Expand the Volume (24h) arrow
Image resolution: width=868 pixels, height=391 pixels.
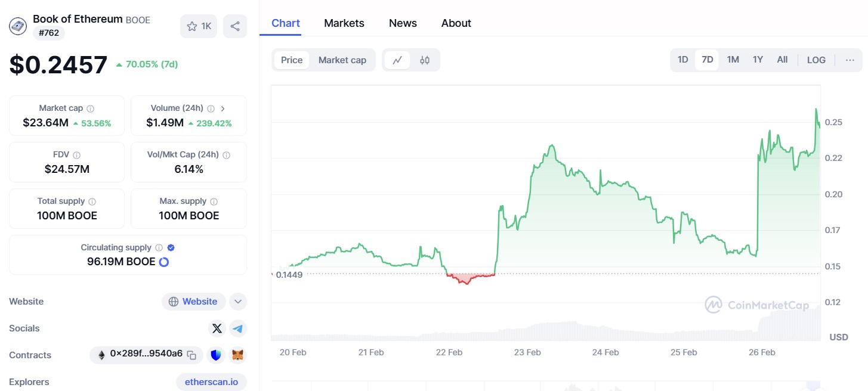(223, 108)
